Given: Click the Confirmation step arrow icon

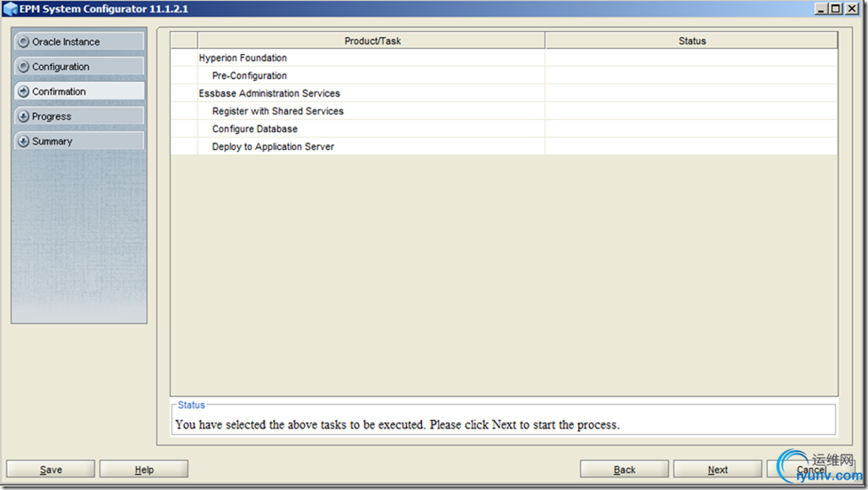Looking at the screenshot, I should click(23, 91).
